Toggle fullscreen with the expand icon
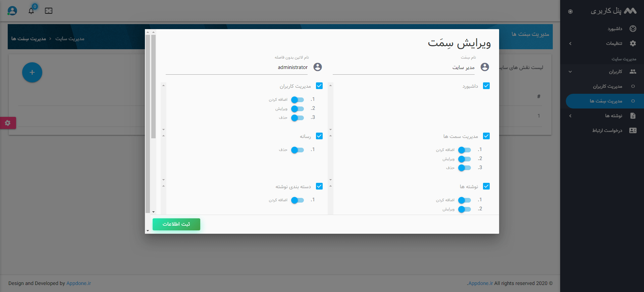644x292 pixels. coord(49,11)
